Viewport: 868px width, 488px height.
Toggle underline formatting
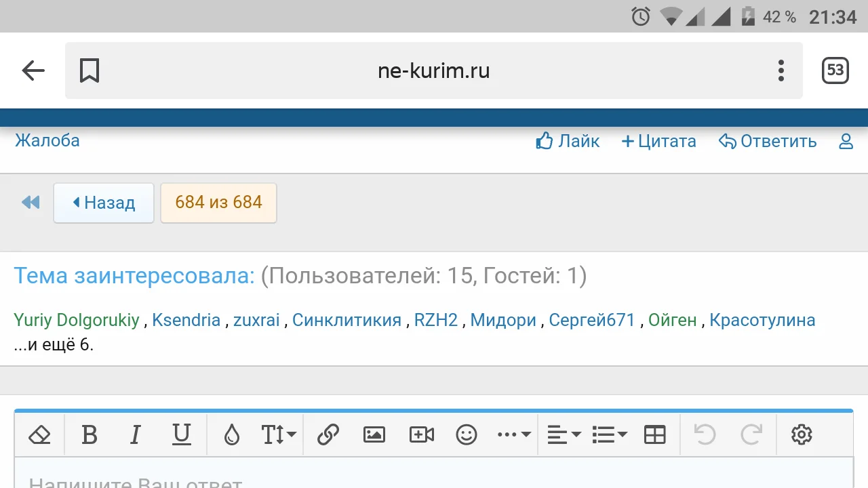[x=181, y=434]
